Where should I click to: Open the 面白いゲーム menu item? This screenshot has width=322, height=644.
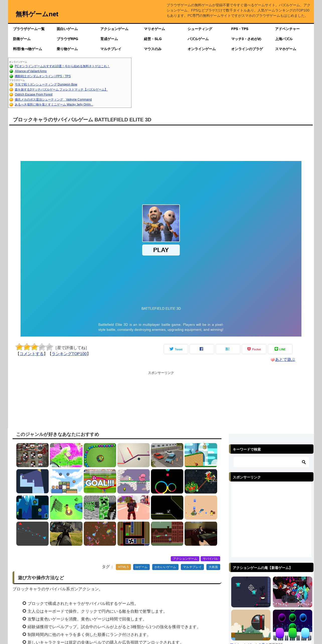click(x=67, y=29)
